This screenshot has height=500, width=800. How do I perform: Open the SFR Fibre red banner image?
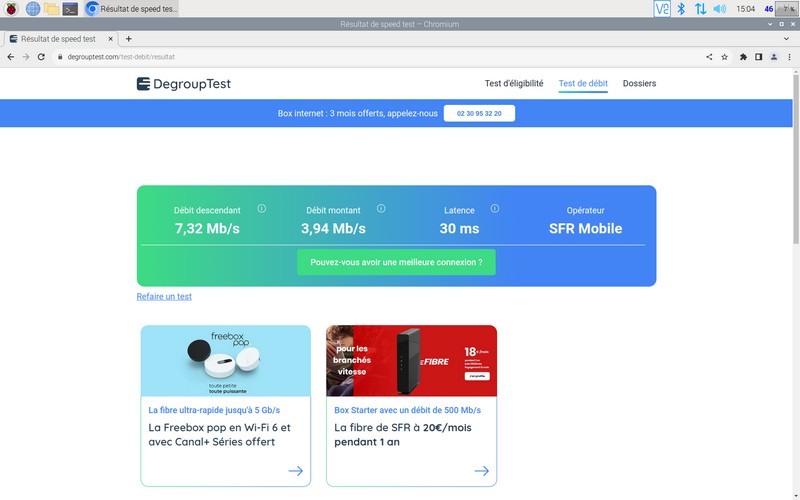[411, 361]
